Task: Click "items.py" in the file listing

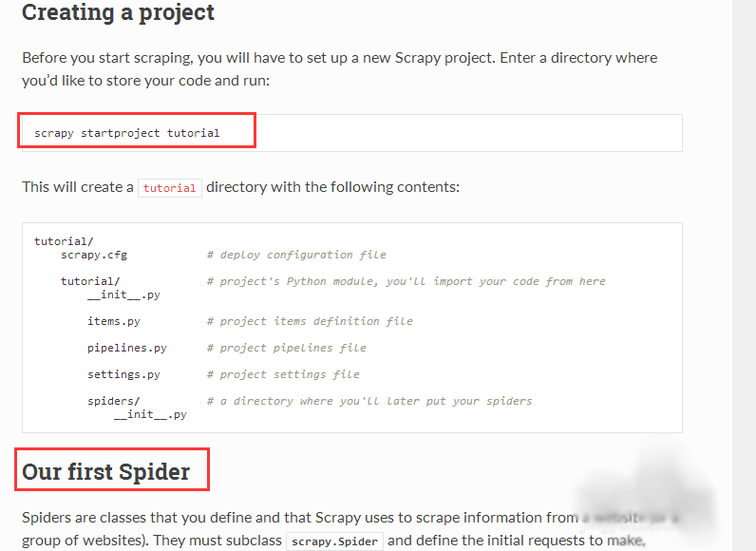Action: click(x=114, y=321)
